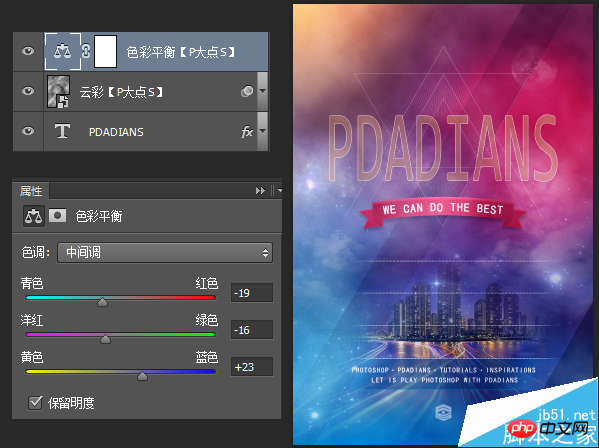599x448 pixels.
Task: Expand the 云彩 layer's filter list arrow
Action: 262,91
